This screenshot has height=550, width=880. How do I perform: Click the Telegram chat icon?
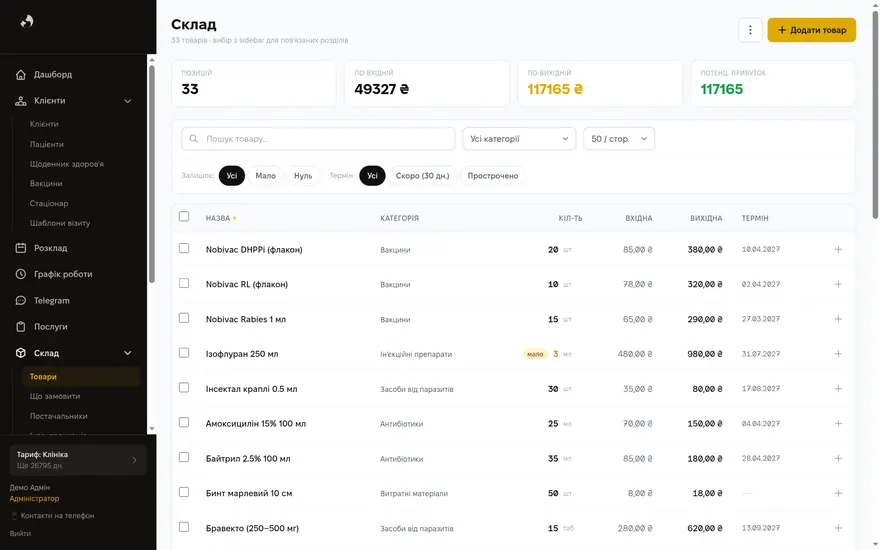coord(21,301)
